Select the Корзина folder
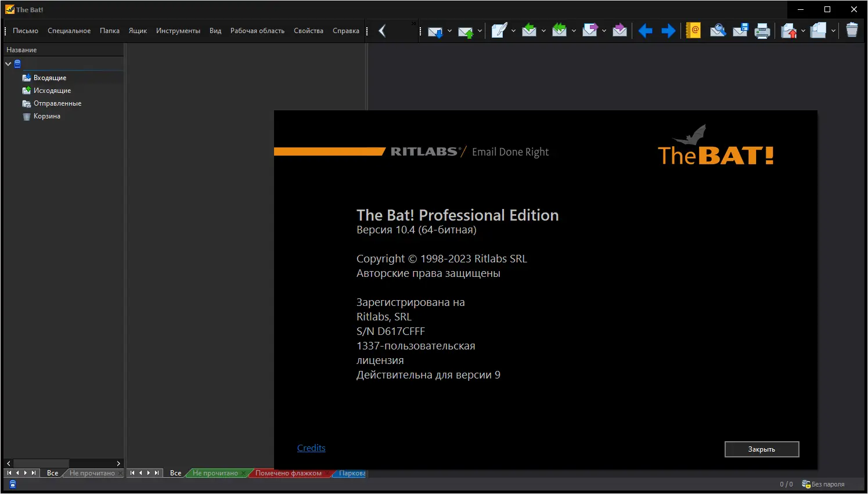 point(47,116)
